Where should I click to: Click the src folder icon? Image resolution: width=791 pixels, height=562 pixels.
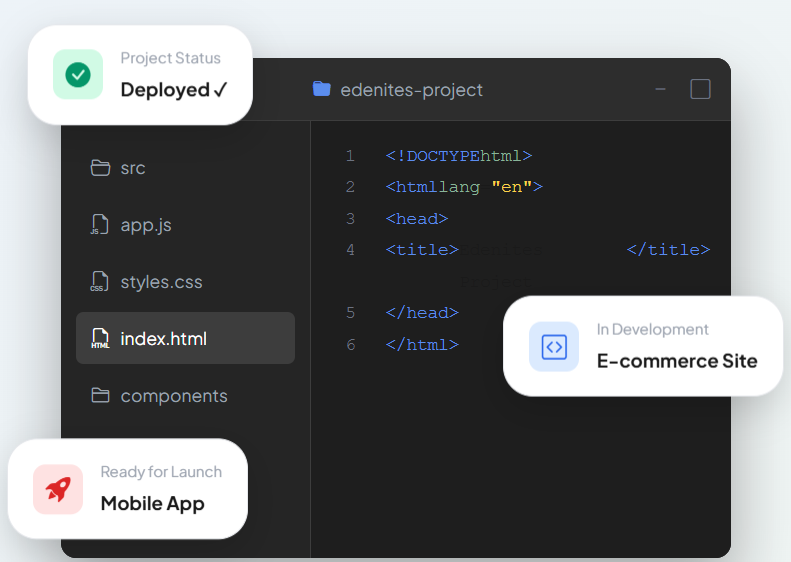(100, 168)
